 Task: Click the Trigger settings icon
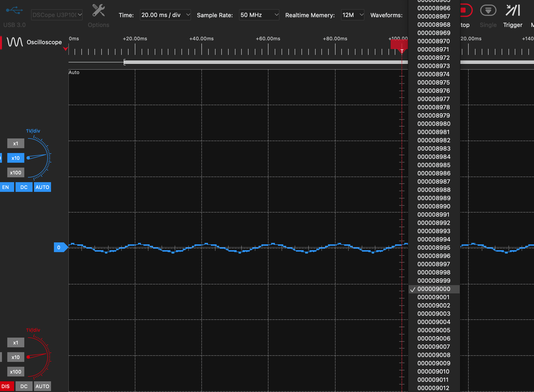(513, 10)
